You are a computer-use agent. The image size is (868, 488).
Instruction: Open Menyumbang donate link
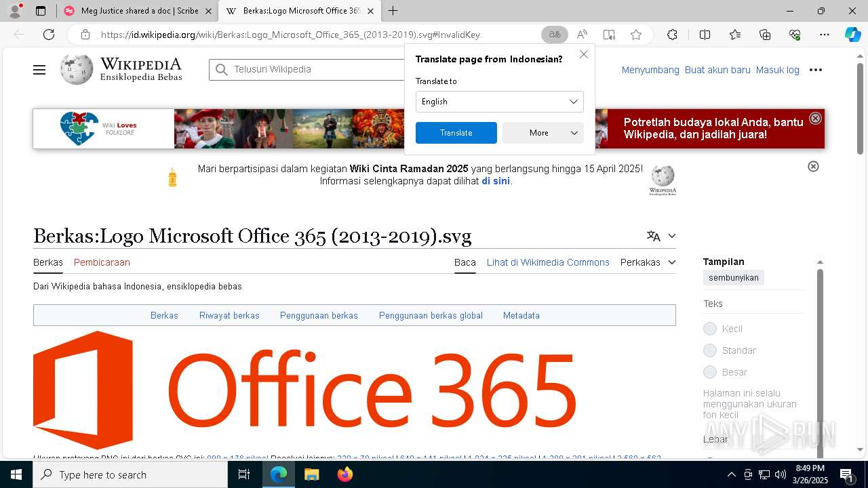(x=650, y=70)
